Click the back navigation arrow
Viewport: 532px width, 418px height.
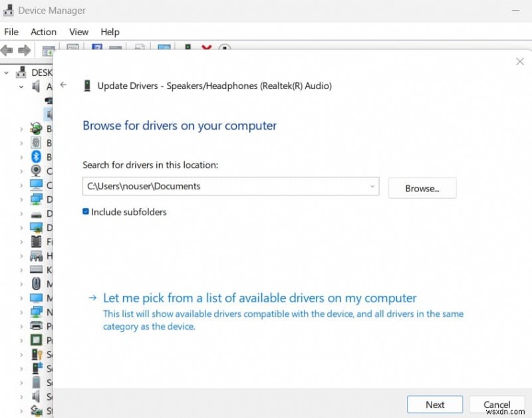pos(63,85)
